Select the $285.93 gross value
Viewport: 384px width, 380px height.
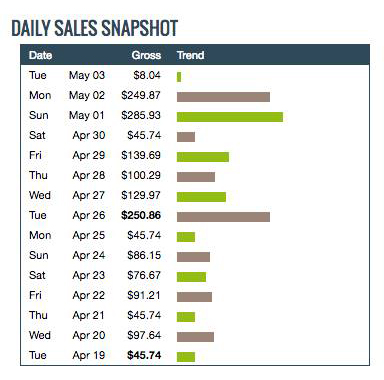pos(141,115)
